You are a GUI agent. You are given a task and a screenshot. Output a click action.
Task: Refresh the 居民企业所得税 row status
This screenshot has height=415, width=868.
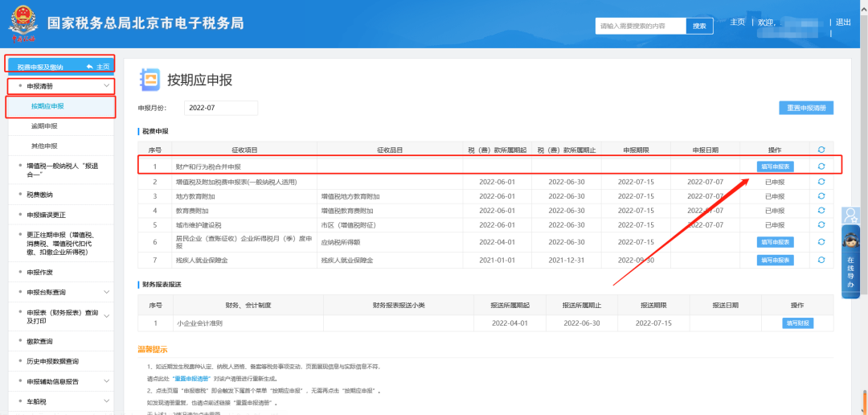(821, 241)
